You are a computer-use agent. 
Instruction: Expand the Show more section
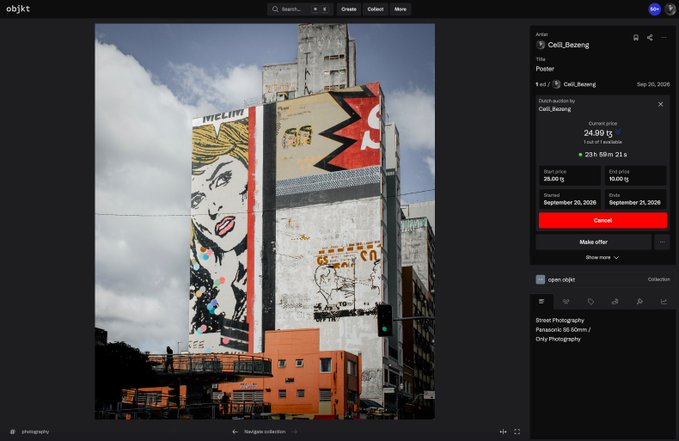(x=602, y=257)
